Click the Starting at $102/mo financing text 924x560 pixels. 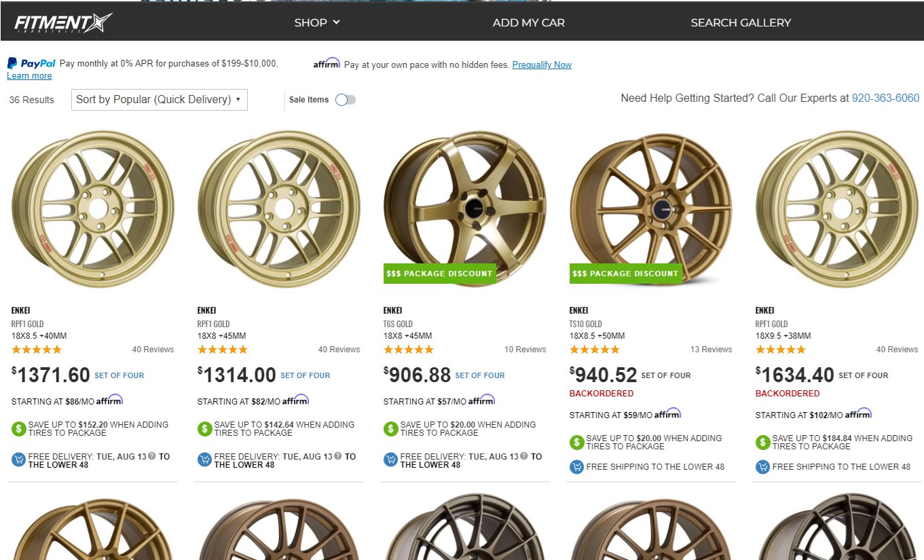[x=799, y=415]
